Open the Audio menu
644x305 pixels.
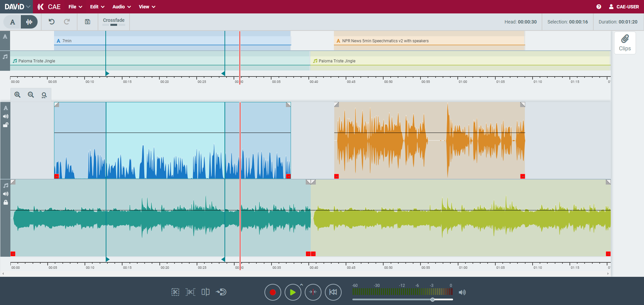tap(121, 7)
